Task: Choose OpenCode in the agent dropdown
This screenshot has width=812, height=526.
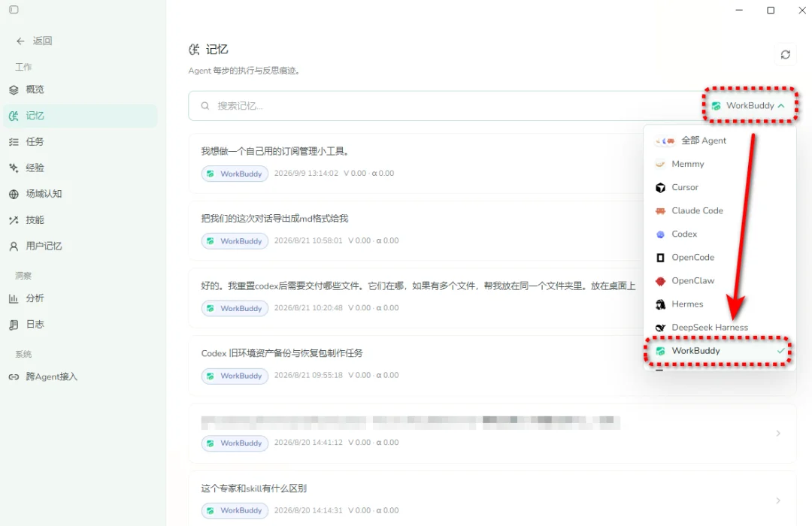Action: pyautogui.click(x=719, y=257)
